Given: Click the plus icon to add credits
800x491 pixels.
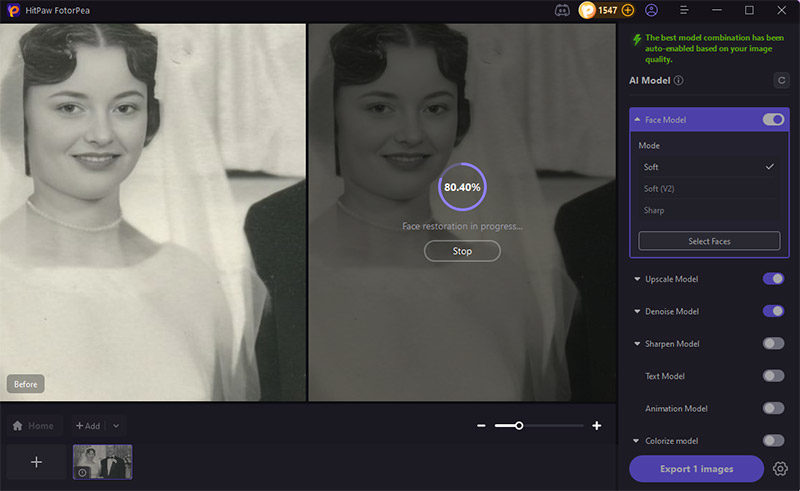Looking at the screenshot, I should (x=628, y=10).
